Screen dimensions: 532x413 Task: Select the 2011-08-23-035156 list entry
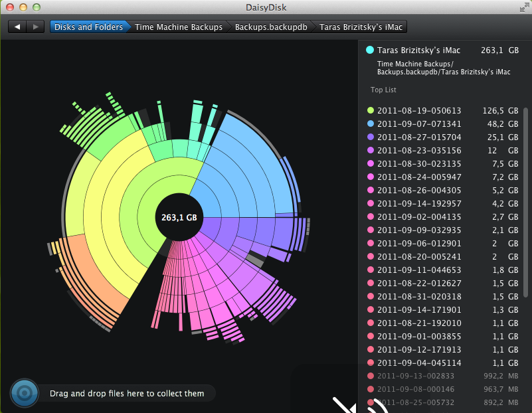point(443,150)
